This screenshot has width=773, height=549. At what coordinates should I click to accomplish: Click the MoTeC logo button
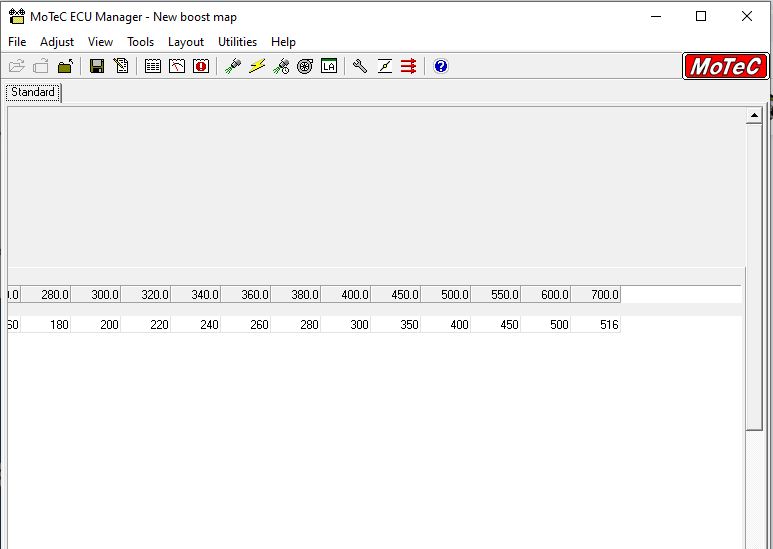pos(726,66)
